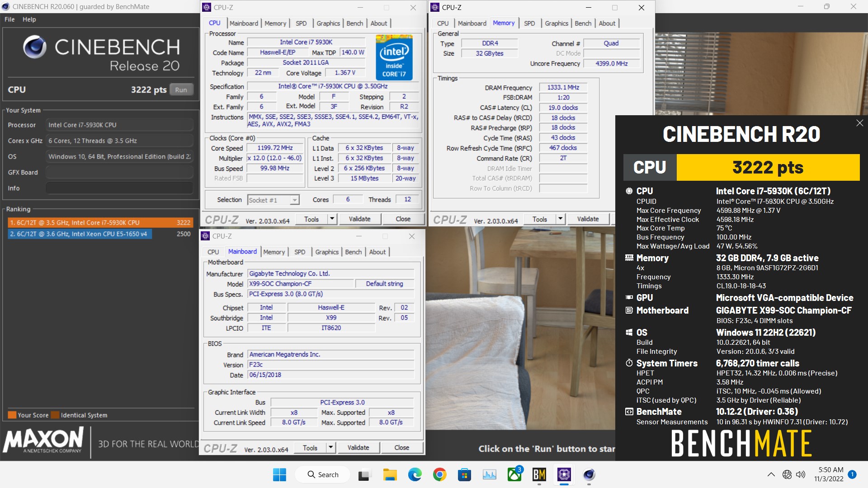The width and height of the screenshot is (868, 488).
Task: Open Help menu in Cinebench
Action: pos(29,19)
